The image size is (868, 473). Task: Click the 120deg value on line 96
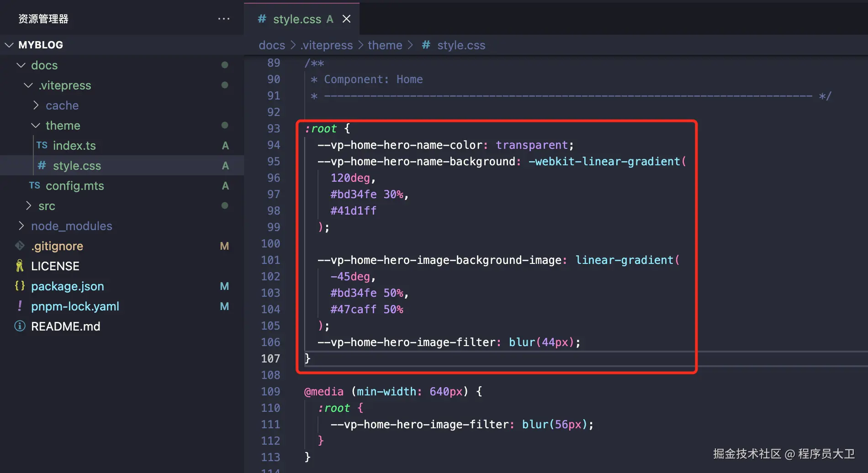(x=350, y=178)
